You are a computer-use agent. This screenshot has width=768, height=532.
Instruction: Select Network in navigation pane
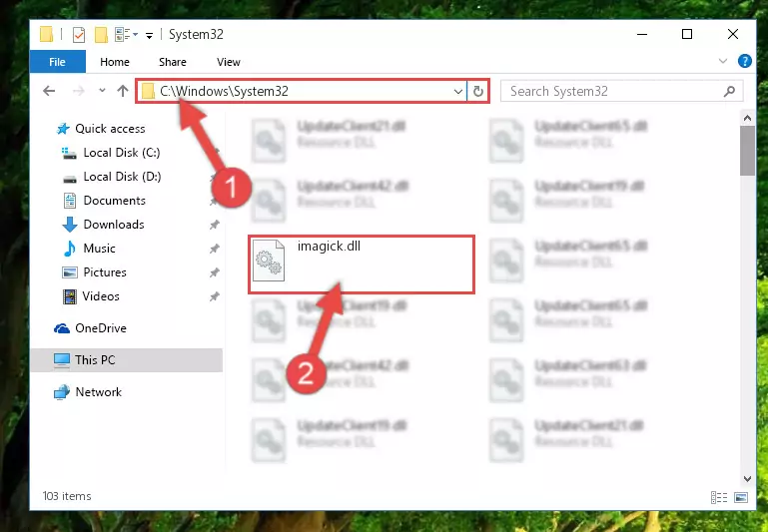[99, 392]
